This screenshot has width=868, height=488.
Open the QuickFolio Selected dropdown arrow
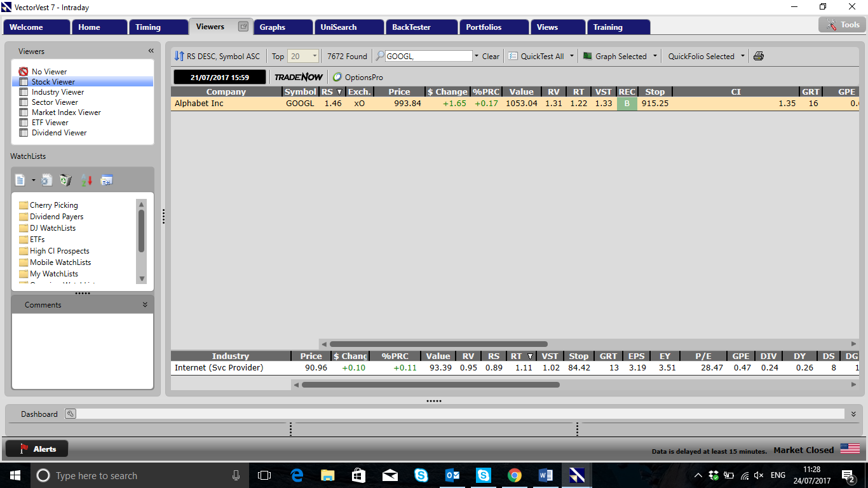(x=743, y=56)
